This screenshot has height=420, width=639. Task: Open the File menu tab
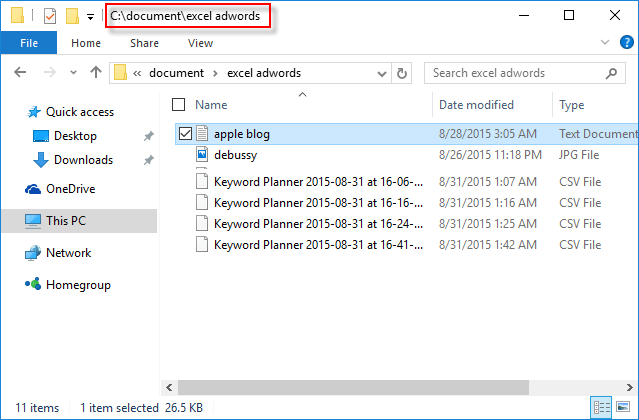(x=29, y=43)
